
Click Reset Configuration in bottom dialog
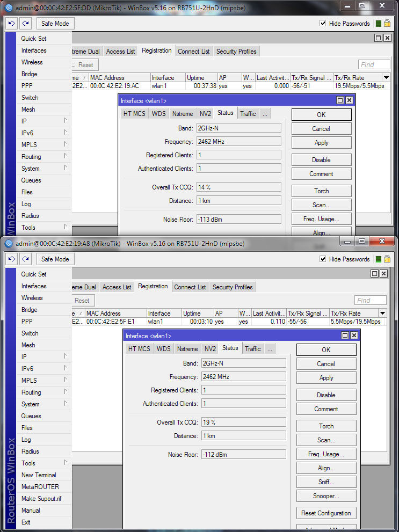point(326,513)
